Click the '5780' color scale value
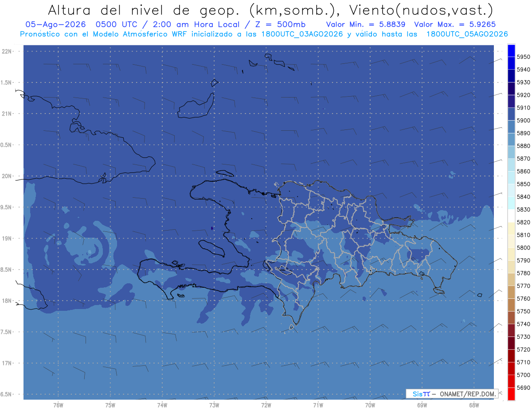This screenshot has width=532, height=411. (524, 273)
